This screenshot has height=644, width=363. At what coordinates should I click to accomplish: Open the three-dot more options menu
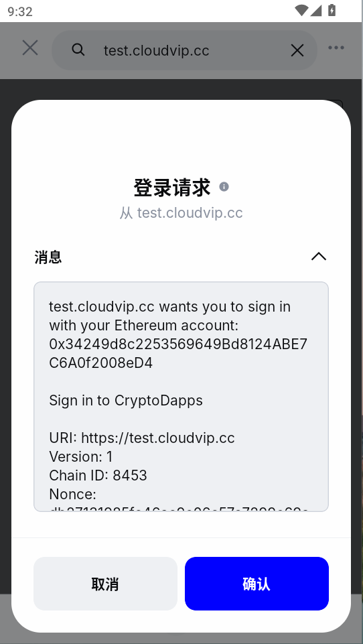[336, 48]
